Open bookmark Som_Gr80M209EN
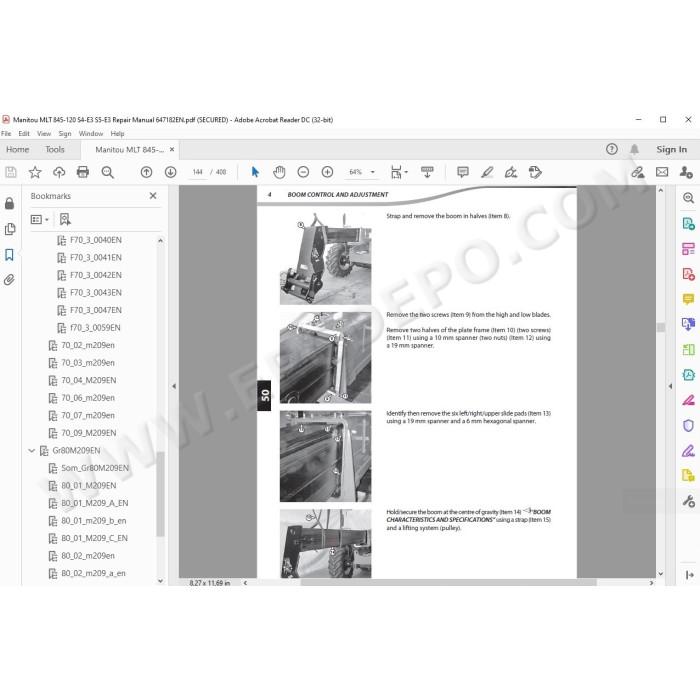 click(x=95, y=468)
